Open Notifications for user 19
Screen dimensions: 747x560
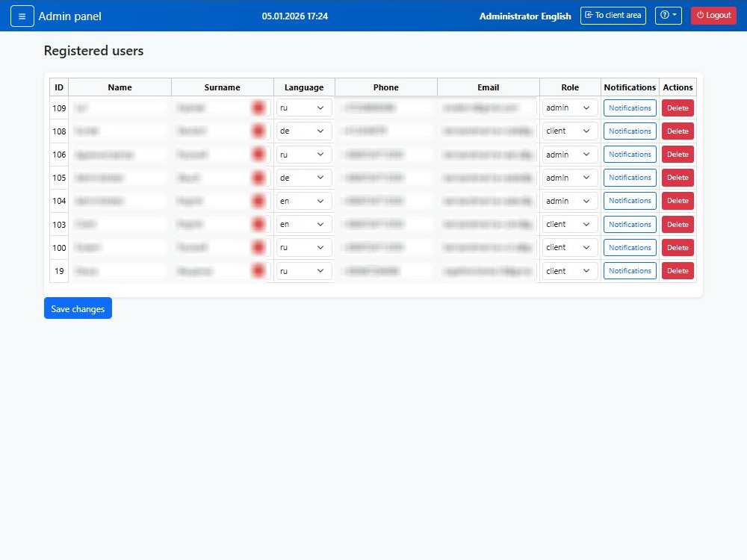coord(630,270)
